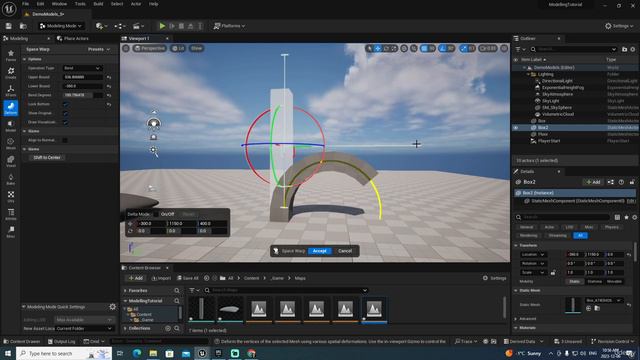Open the Presets dropdown in Space Warp
The width and height of the screenshot is (640, 360).
click(99, 49)
